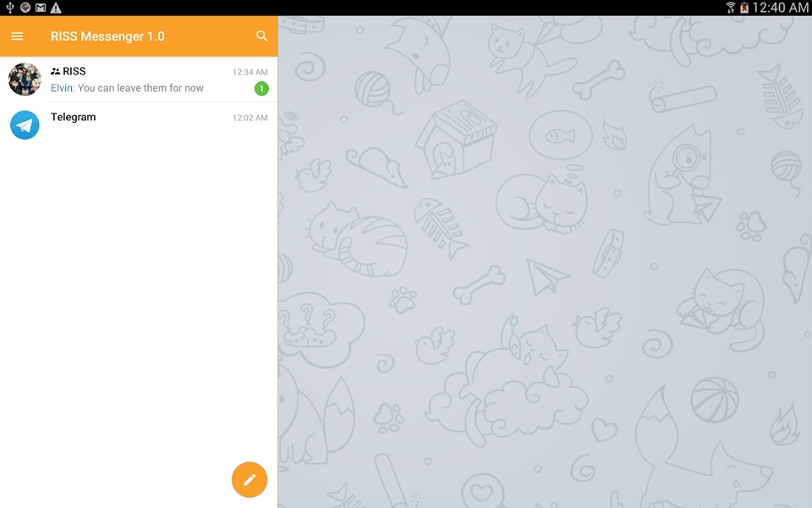Tap the green unread badge on RISS
The height and width of the screenshot is (508, 812).
(x=261, y=89)
